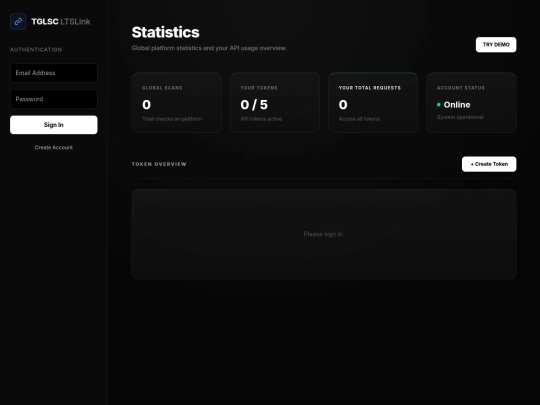Focus the Password field
The width and height of the screenshot is (540, 405).
click(54, 99)
